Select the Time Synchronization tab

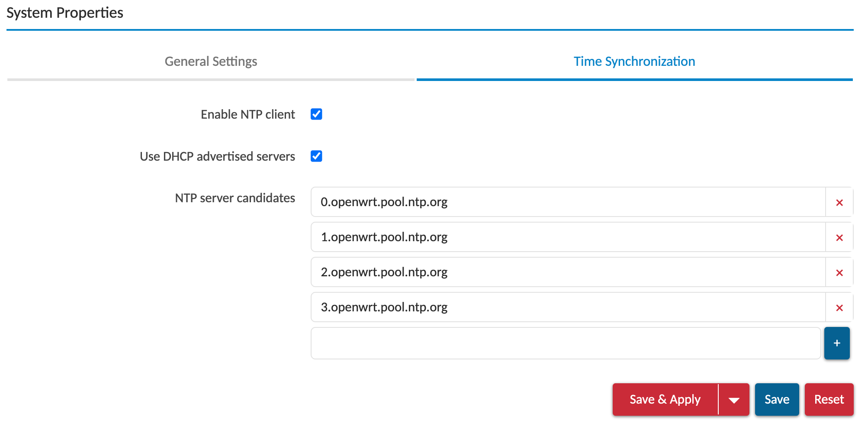(x=634, y=61)
